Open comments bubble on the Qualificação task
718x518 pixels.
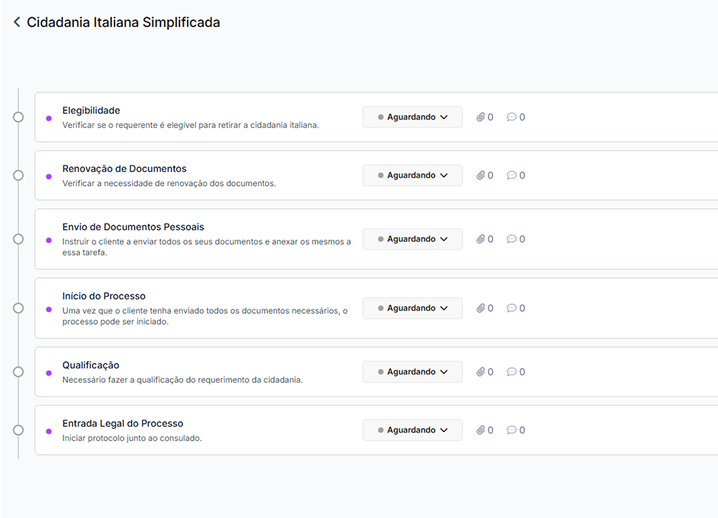[x=512, y=372]
